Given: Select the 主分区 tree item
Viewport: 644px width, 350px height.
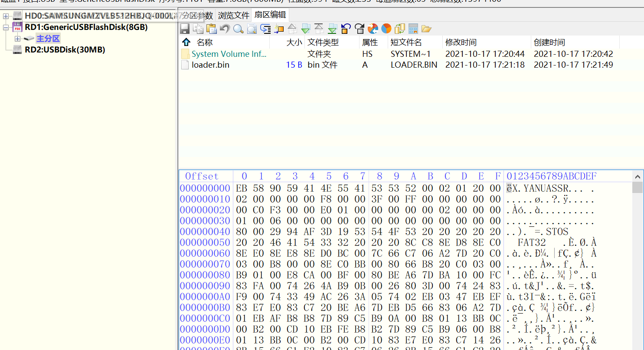Looking at the screenshot, I should pyautogui.click(x=48, y=39).
